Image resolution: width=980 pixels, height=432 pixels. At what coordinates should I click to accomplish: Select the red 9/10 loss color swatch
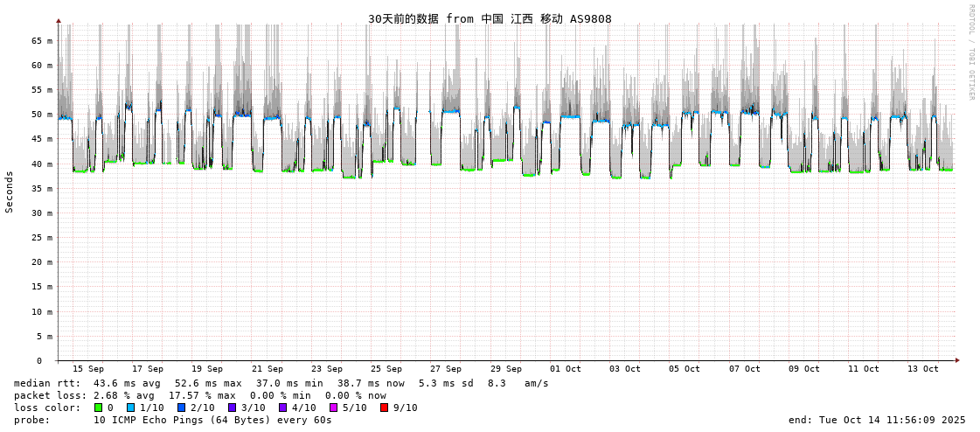pos(384,408)
